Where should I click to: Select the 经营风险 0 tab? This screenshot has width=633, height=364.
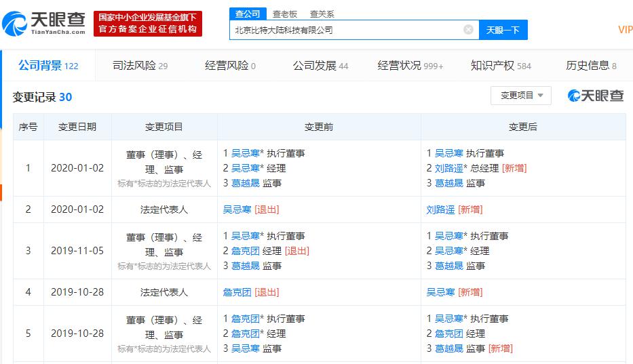tap(230, 65)
